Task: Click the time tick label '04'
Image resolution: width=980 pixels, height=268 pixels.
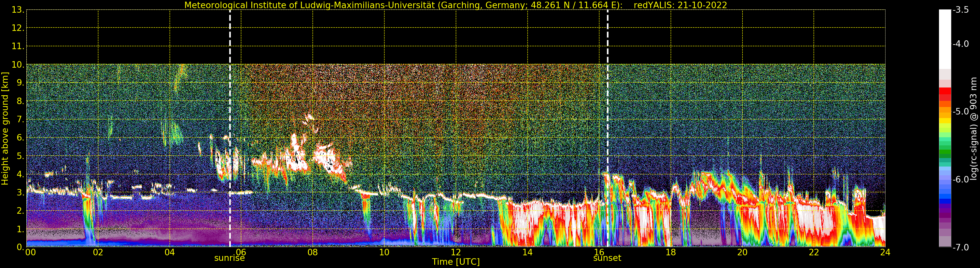Action: coord(170,252)
